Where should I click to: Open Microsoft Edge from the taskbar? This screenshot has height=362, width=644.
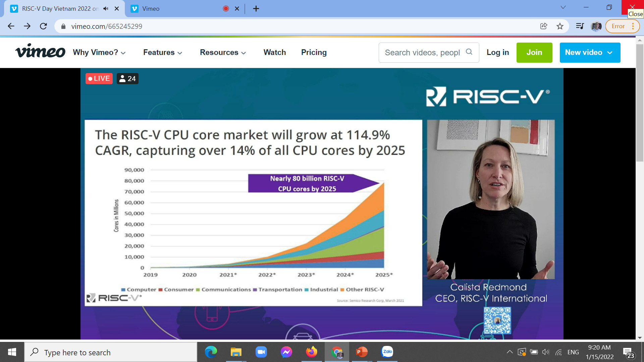211,352
